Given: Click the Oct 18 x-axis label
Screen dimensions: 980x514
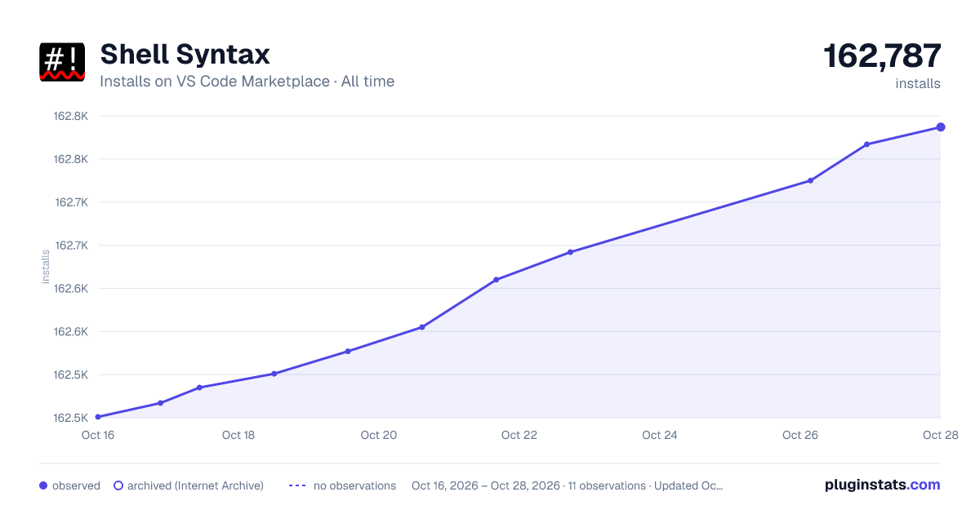Looking at the screenshot, I should tap(238, 435).
